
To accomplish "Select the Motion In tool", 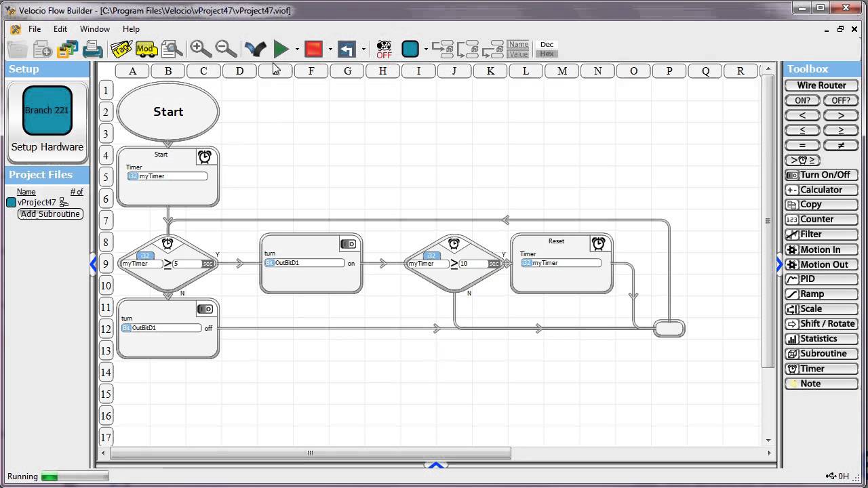I will tap(821, 249).
